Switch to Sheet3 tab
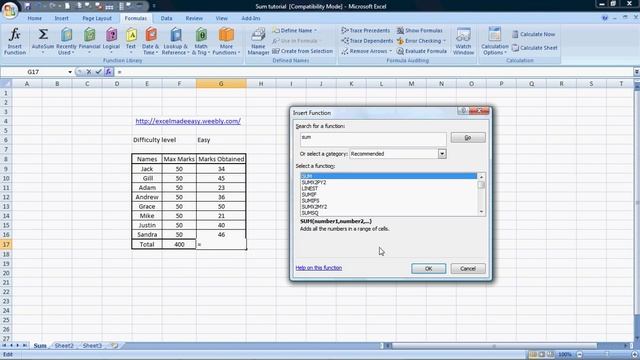640x360 pixels. point(92,346)
